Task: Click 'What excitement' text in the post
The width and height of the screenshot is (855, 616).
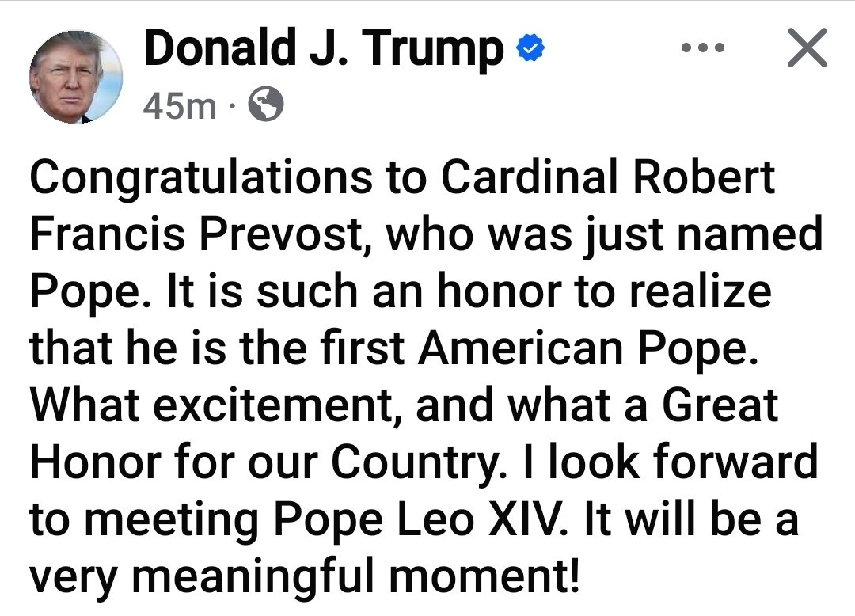Action: click(213, 405)
